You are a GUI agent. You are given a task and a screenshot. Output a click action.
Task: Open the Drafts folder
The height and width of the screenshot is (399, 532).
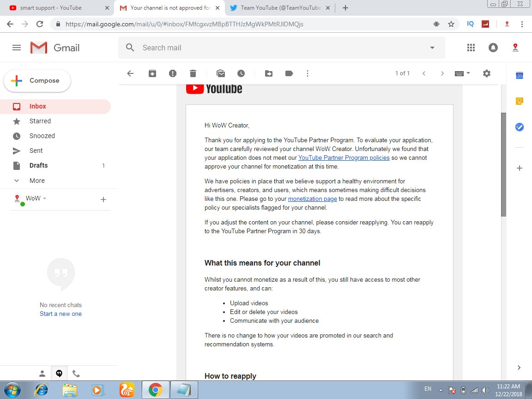55,166
